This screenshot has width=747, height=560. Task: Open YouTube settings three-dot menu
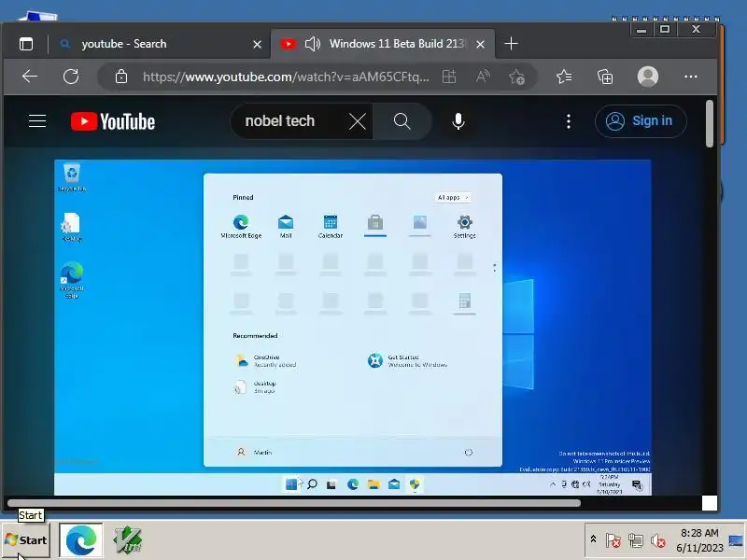tap(569, 121)
